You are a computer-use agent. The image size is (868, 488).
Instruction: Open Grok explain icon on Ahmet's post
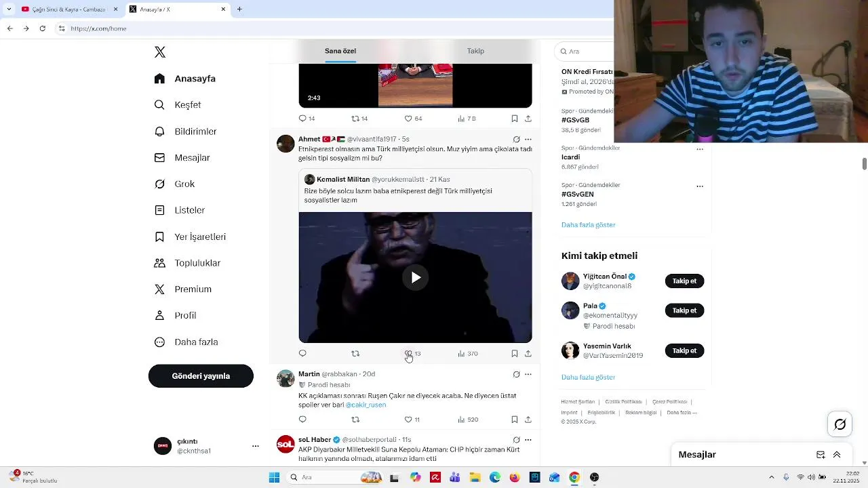(x=516, y=140)
